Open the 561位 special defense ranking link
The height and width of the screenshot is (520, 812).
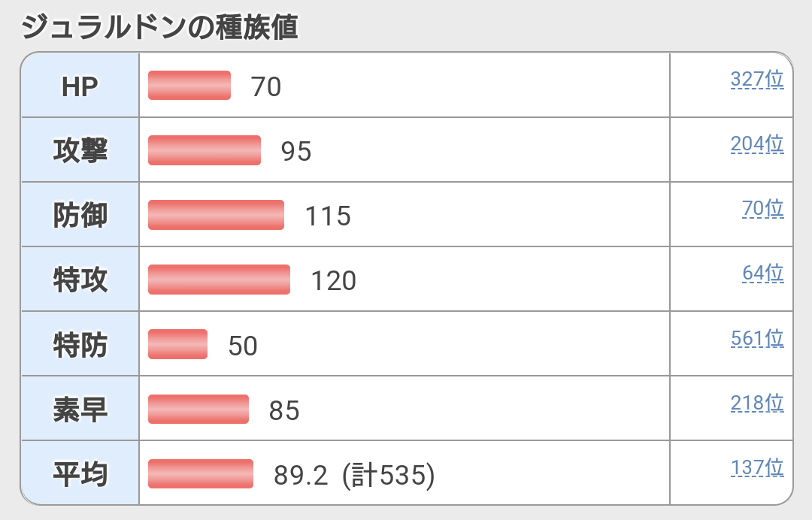[756, 339]
